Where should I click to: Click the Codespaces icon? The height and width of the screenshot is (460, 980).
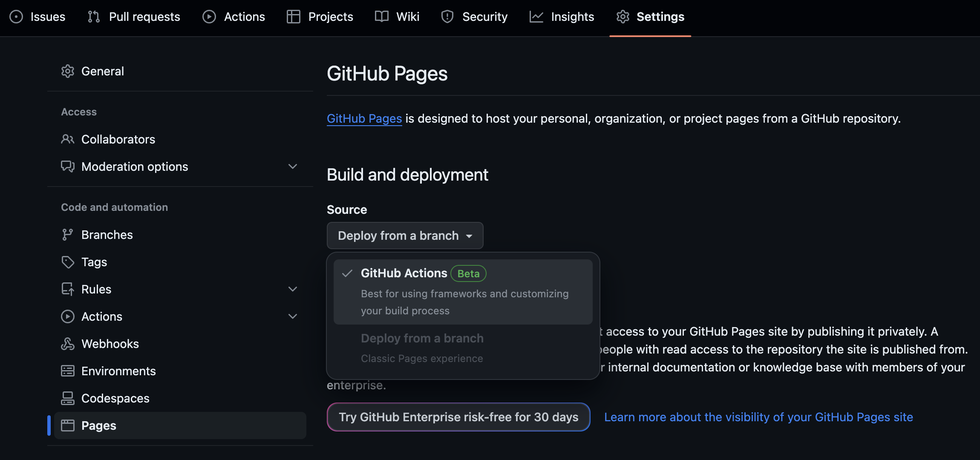(x=68, y=398)
